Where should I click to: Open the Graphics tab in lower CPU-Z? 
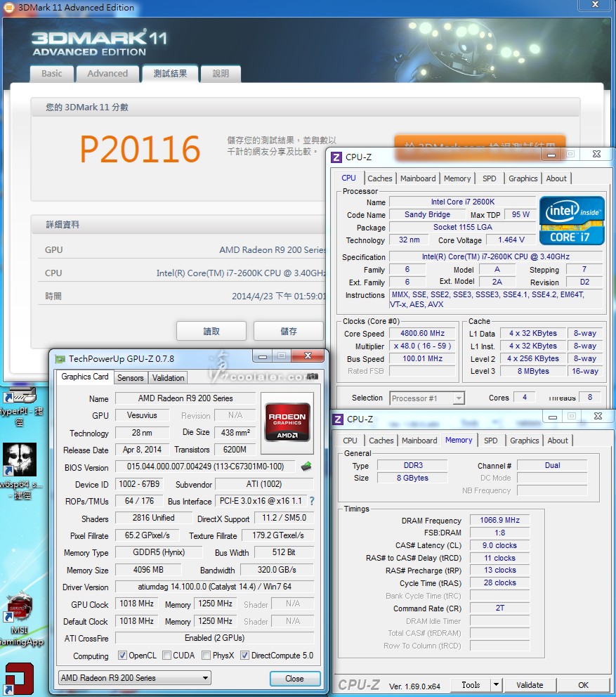pos(525,441)
